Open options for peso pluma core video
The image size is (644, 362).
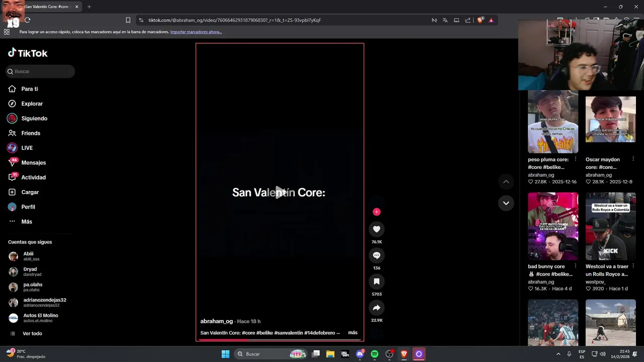(x=576, y=159)
